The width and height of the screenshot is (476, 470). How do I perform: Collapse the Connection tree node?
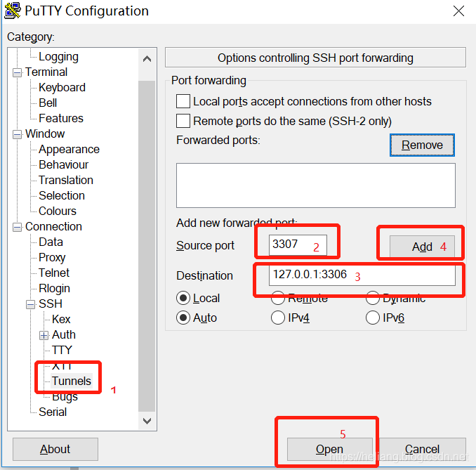tap(18, 227)
